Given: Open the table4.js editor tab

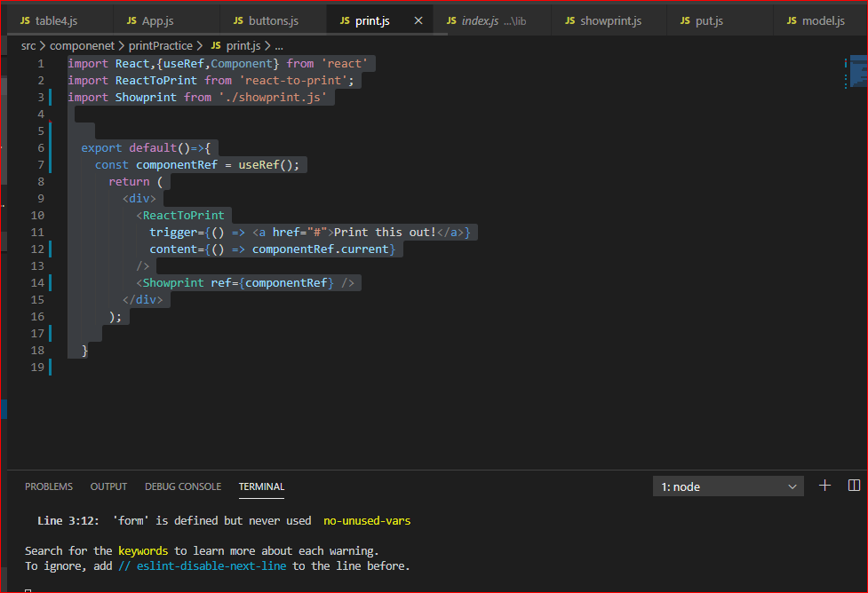Looking at the screenshot, I should 60,20.
